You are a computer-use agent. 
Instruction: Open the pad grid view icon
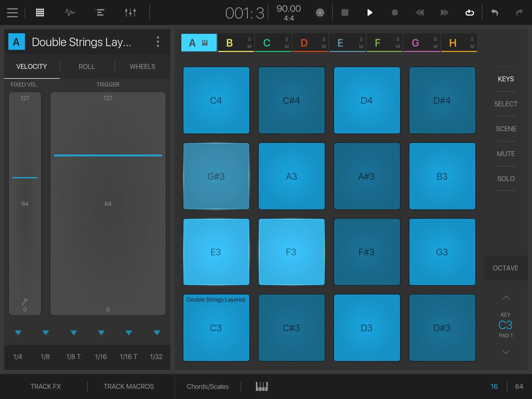coord(40,12)
